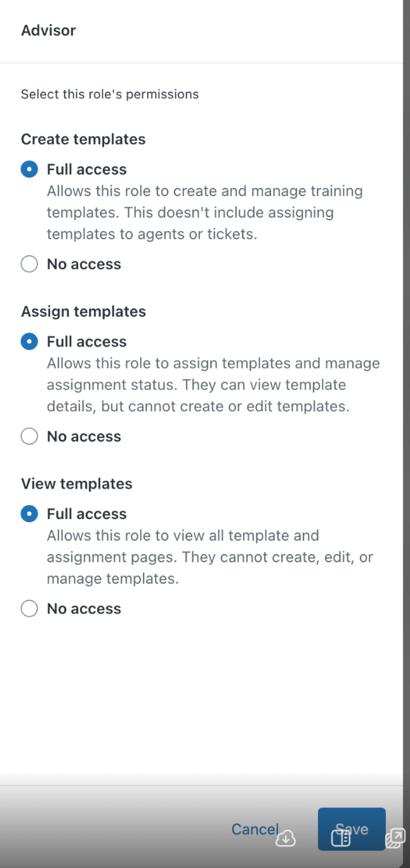Click the Create templates full access description
The height and width of the screenshot is (868, 410).
204,213
